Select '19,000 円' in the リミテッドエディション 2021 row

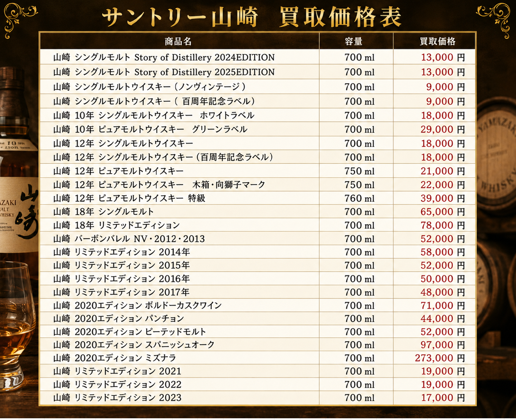443,371
